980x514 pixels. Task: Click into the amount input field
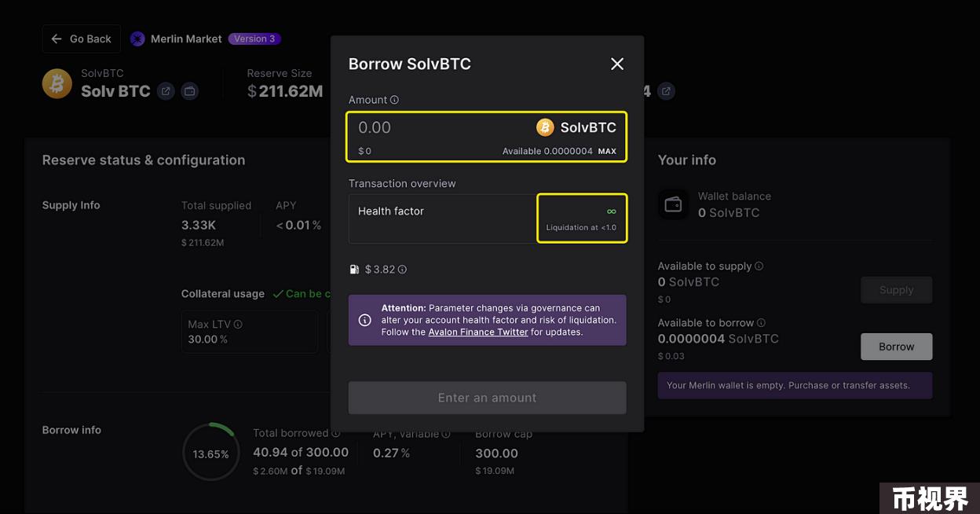(440, 127)
